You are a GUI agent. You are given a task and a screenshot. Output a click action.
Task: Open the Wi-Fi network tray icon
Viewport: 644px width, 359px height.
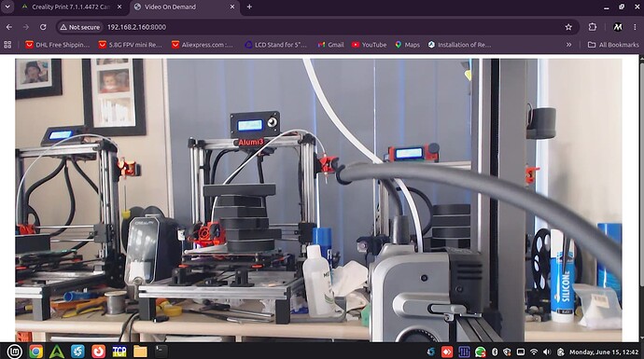click(x=534, y=352)
